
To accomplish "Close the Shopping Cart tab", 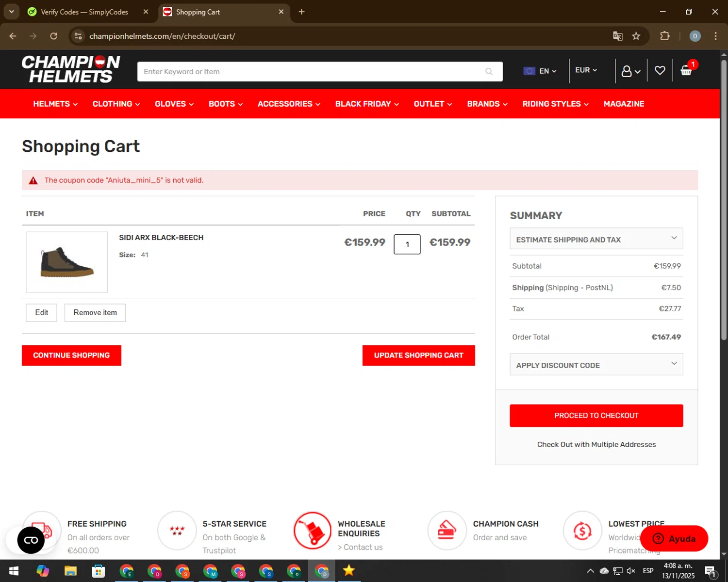I will (x=281, y=12).
